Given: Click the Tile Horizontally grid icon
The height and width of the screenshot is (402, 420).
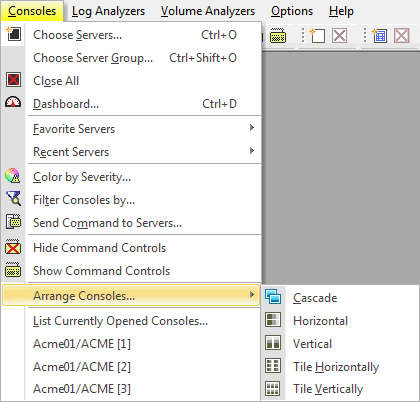Looking at the screenshot, I should point(273,366).
